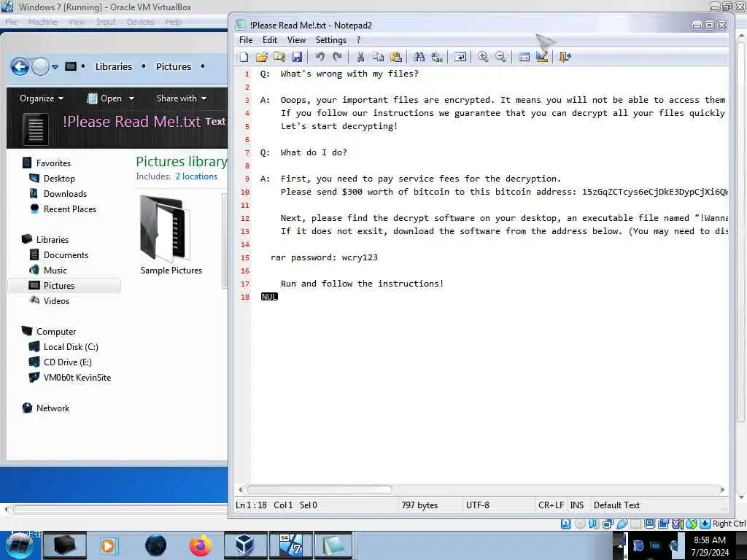Open the Organize dropdown in Explorer
The height and width of the screenshot is (560, 747).
(42, 98)
